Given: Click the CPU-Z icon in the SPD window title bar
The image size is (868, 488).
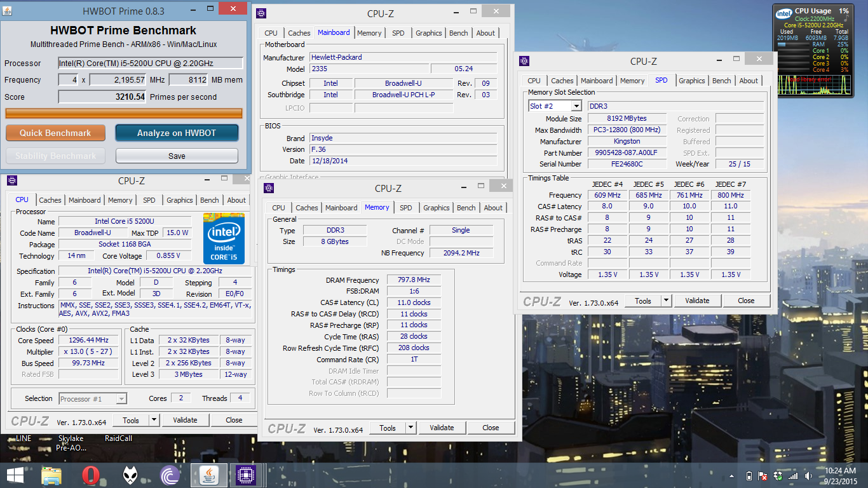Looking at the screenshot, I should 524,61.
